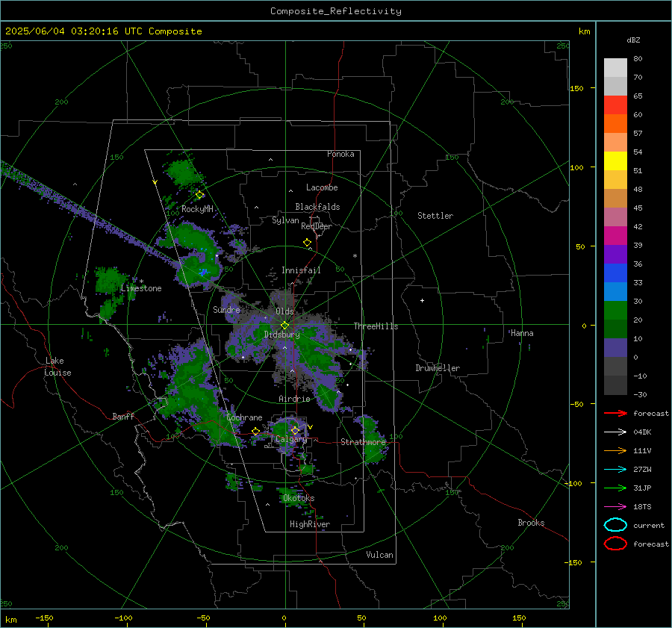Click the ThreeHills city label
672x628 pixels.
coord(376,326)
